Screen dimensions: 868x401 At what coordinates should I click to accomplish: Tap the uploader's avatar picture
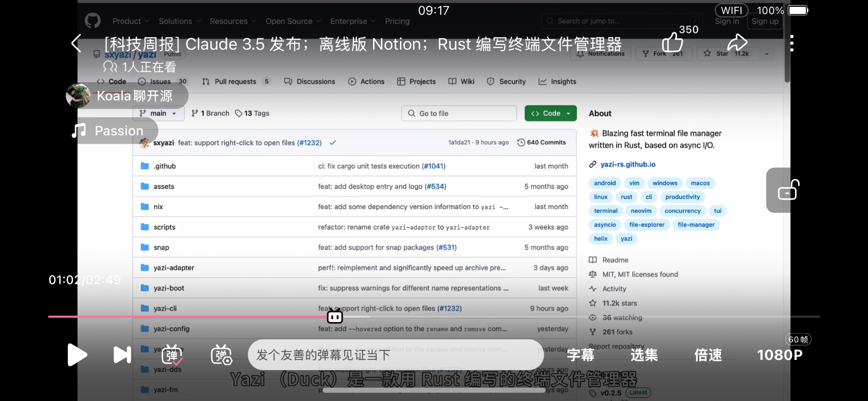click(x=78, y=96)
